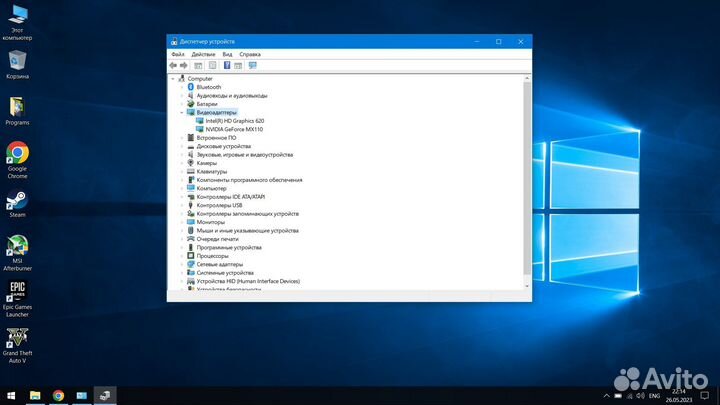
Task: Expand the Мониторы node arrow
Action: coord(182,222)
